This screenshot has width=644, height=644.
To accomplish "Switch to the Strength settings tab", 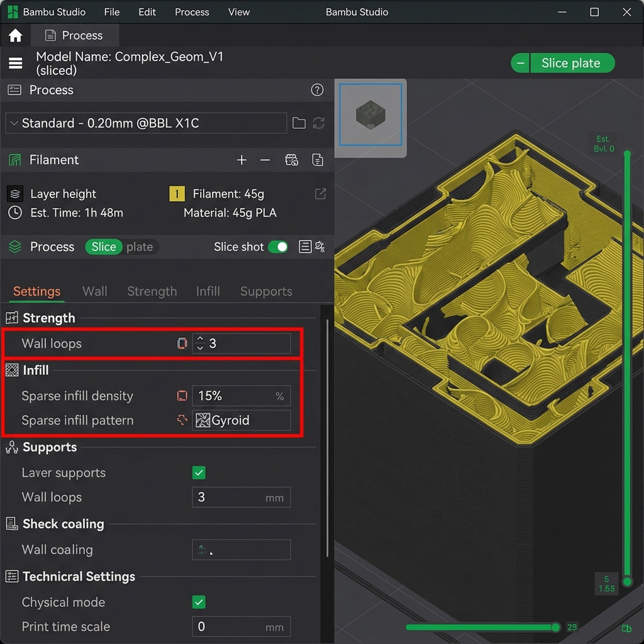I will tap(152, 291).
